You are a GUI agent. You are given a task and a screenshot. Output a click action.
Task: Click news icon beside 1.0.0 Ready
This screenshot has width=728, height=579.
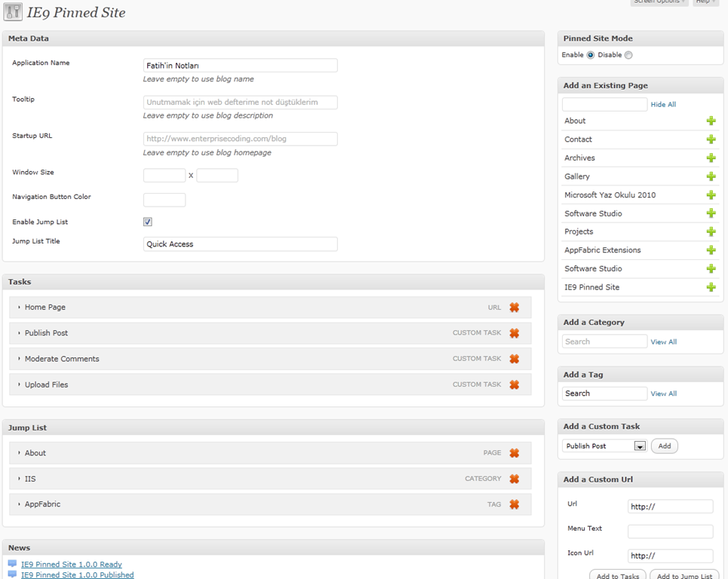coord(12,564)
